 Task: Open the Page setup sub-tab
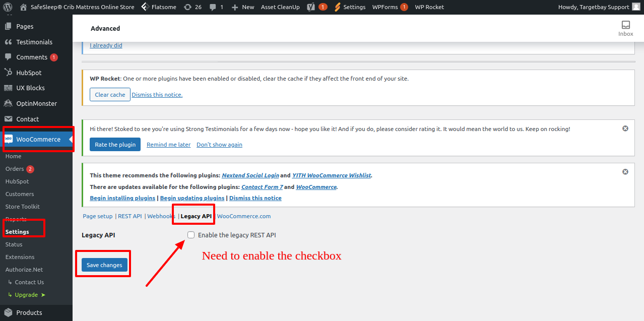98,216
